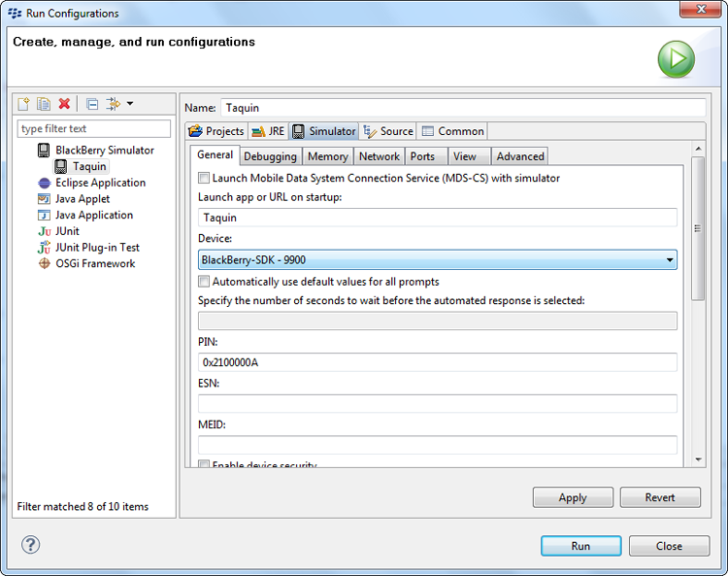Open the filter dropdown arrow in the toolbar
Viewport: 728px width, 576px height.
(130, 104)
